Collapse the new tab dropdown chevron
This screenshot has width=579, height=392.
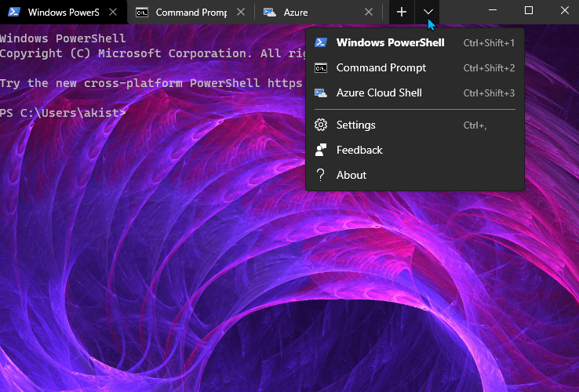[428, 13]
